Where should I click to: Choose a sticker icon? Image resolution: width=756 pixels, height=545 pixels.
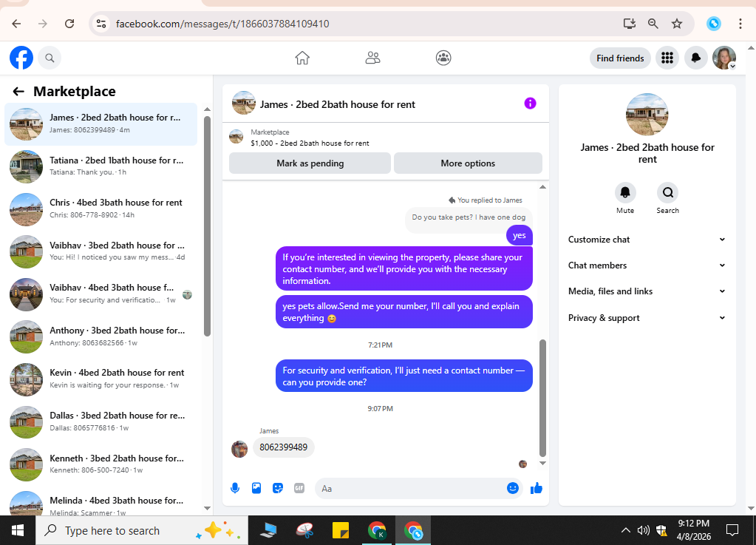(278, 488)
